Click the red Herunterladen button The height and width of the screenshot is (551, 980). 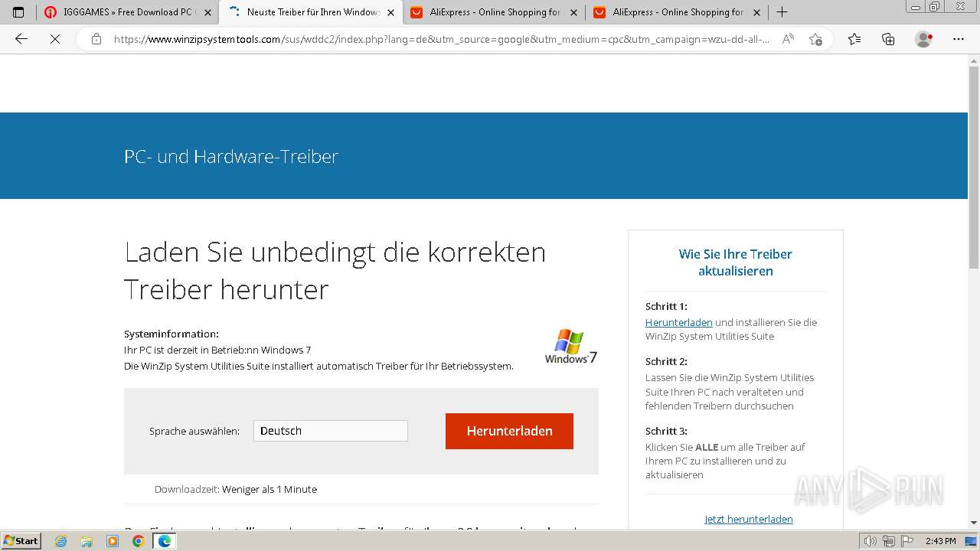pyautogui.click(x=509, y=431)
